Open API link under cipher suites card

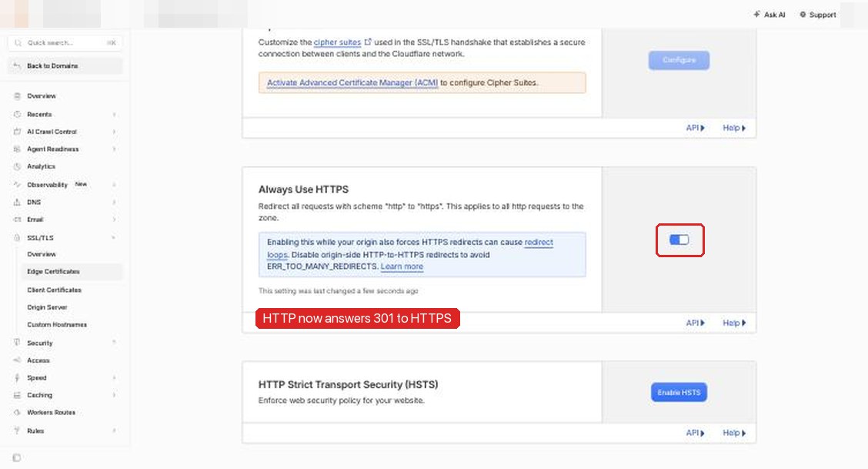pyautogui.click(x=696, y=128)
